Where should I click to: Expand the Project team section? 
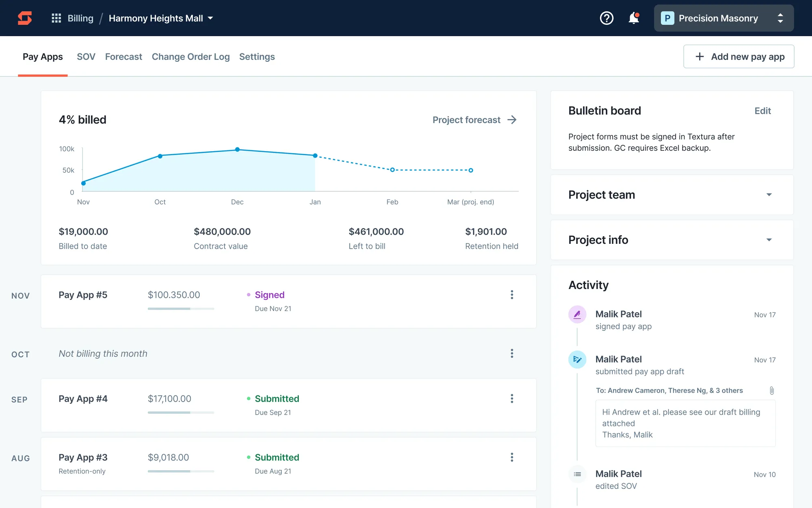pos(769,195)
